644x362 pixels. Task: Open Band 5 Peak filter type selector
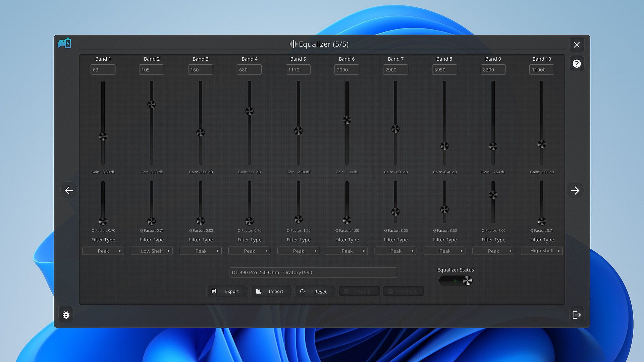[298, 251]
